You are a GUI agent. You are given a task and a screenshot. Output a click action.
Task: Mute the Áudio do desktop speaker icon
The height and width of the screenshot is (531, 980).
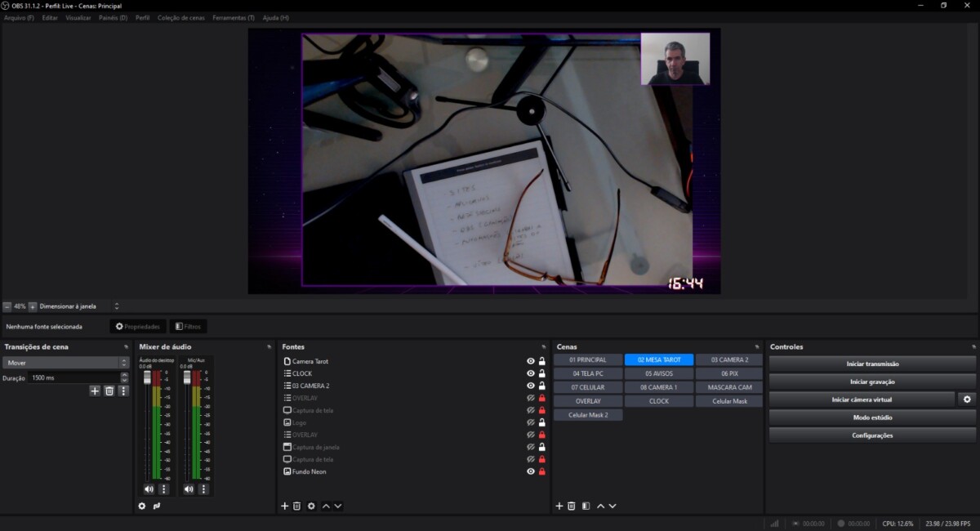149,489
